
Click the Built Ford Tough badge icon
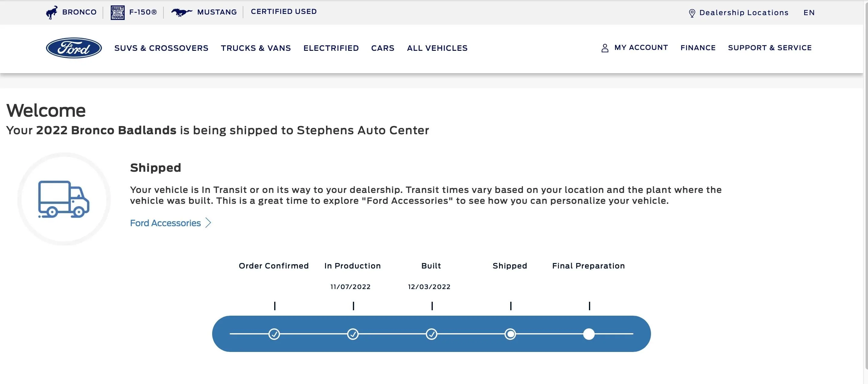point(118,12)
